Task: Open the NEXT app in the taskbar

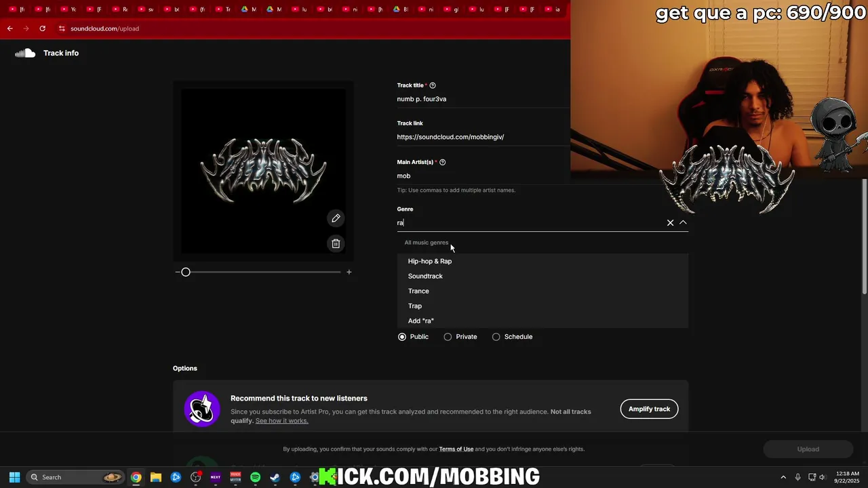Action: click(216, 477)
